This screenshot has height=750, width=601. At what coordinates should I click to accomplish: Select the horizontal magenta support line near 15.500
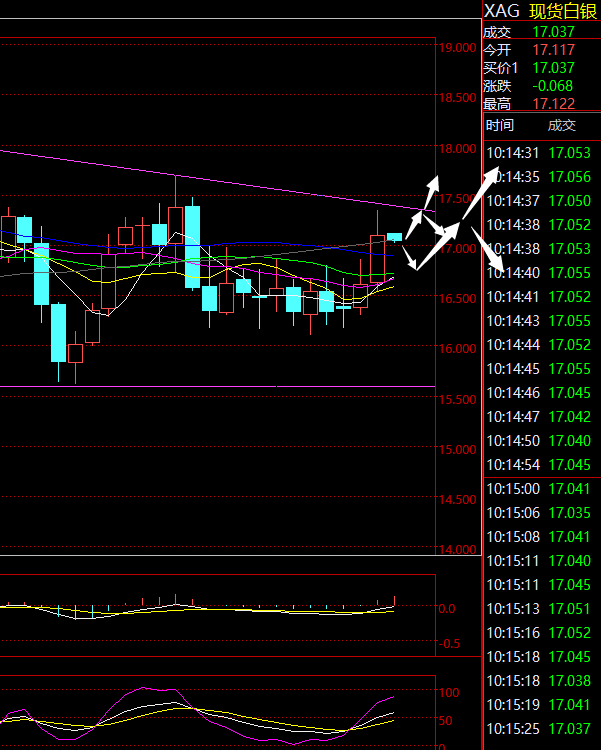pyautogui.click(x=218, y=386)
